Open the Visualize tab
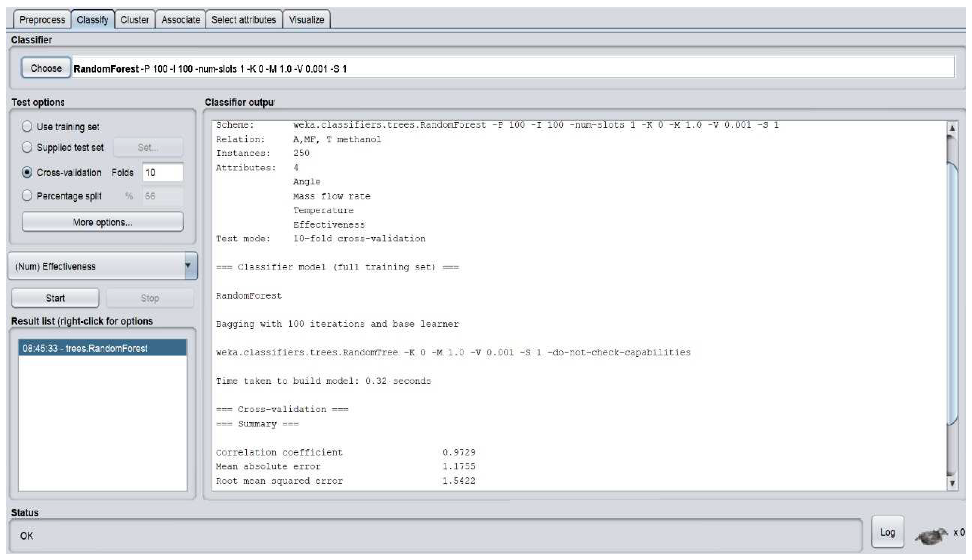The height and width of the screenshot is (560, 972). (x=306, y=20)
